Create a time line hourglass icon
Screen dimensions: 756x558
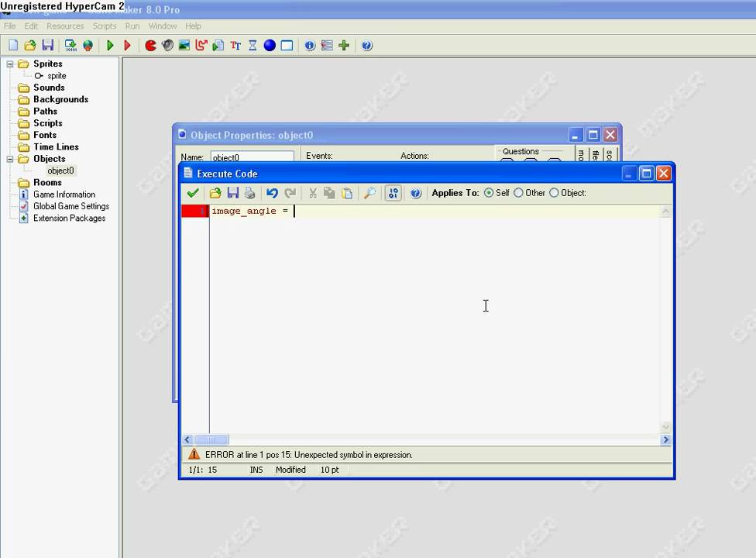click(253, 45)
